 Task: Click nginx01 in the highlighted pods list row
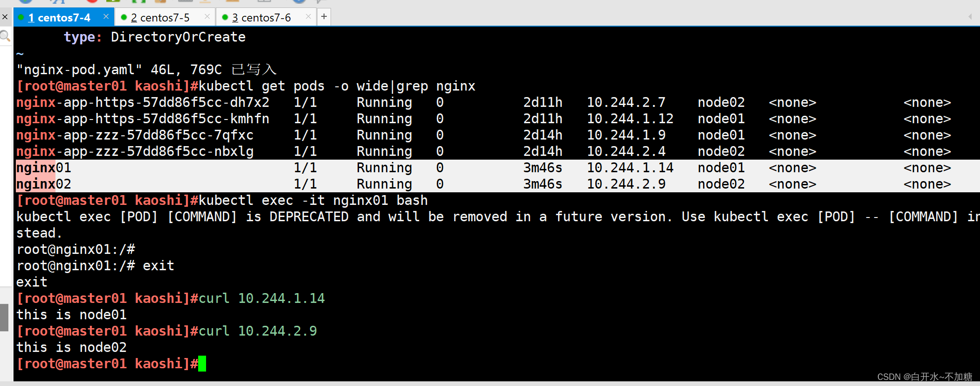(x=44, y=168)
